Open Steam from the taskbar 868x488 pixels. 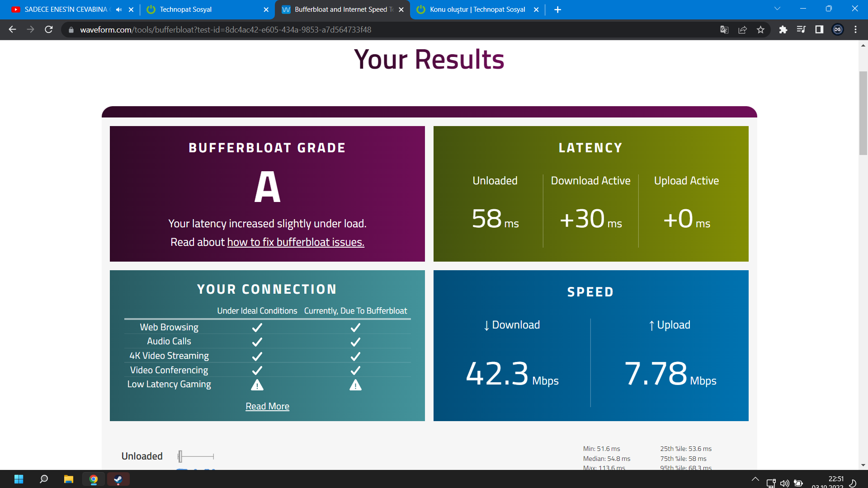118,479
